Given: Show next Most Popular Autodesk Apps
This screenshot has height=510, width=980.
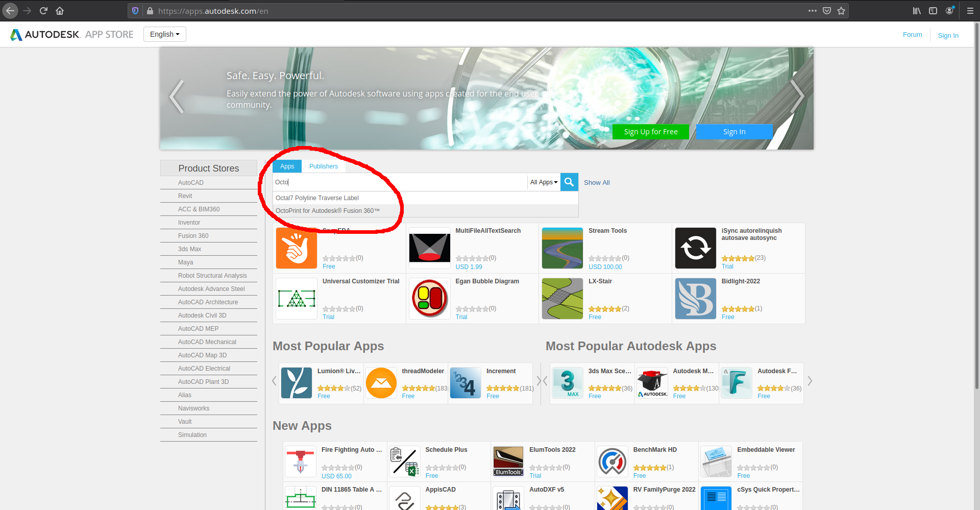Looking at the screenshot, I should [810, 381].
